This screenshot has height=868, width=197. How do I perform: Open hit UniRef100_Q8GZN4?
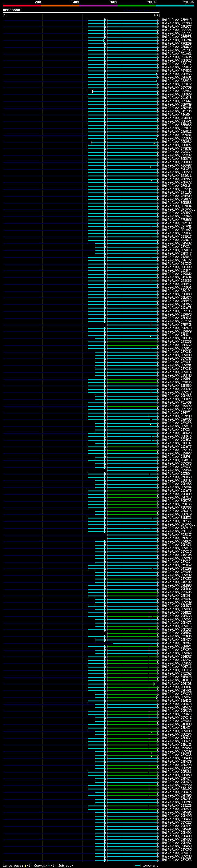[x=177, y=40]
